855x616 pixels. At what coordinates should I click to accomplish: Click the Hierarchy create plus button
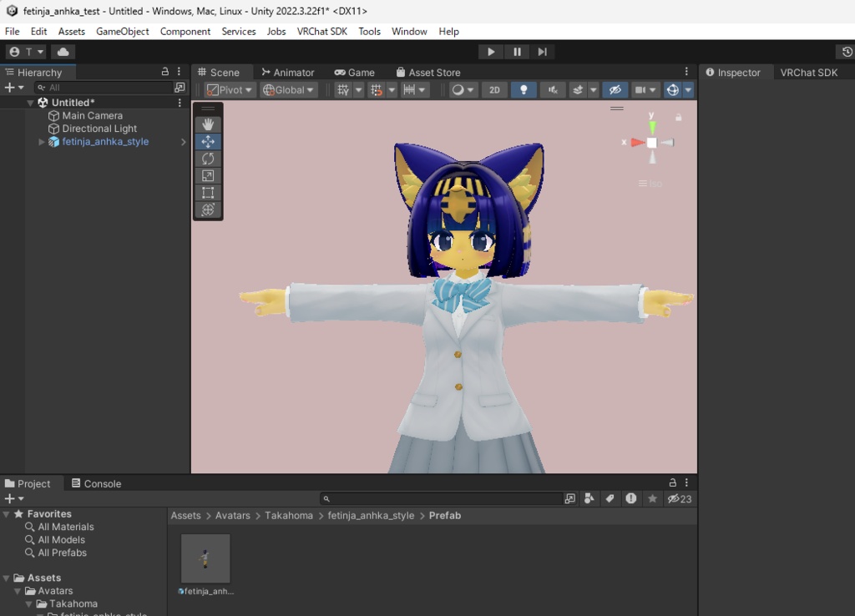pos(13,88)
